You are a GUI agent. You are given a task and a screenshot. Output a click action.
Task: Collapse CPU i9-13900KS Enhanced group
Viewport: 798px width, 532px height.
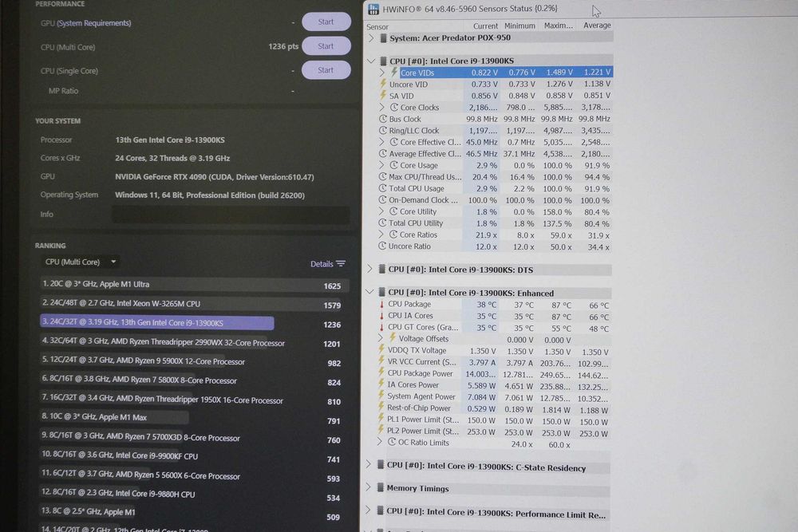[x=370, y=293]
